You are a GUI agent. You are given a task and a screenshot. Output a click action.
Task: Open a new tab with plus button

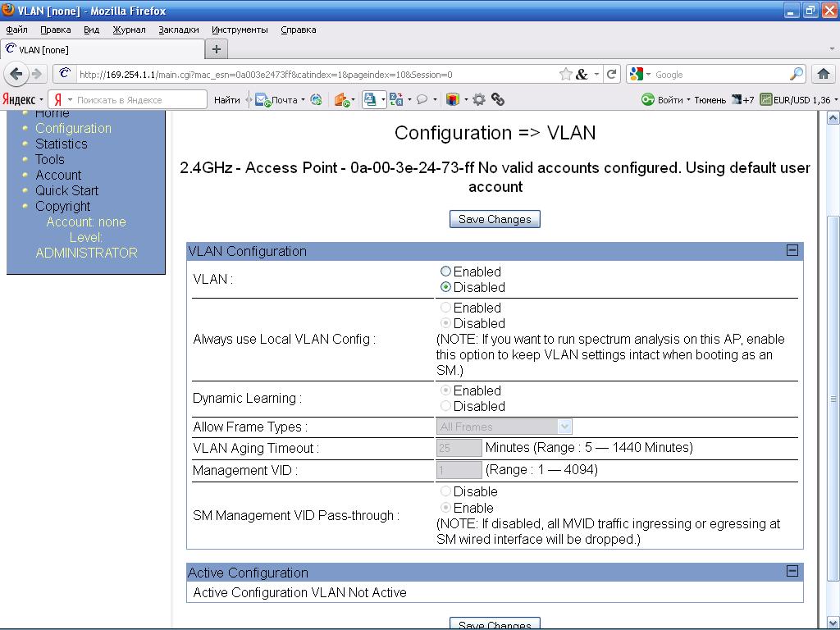coord(217,49)
